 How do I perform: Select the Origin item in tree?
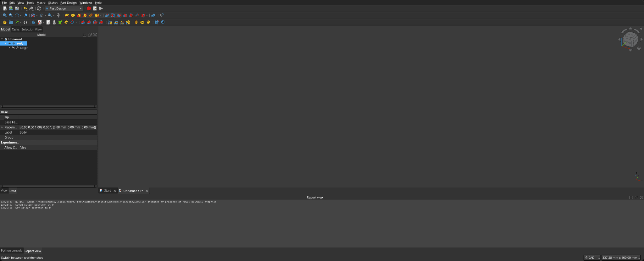[x=24, y=48]
